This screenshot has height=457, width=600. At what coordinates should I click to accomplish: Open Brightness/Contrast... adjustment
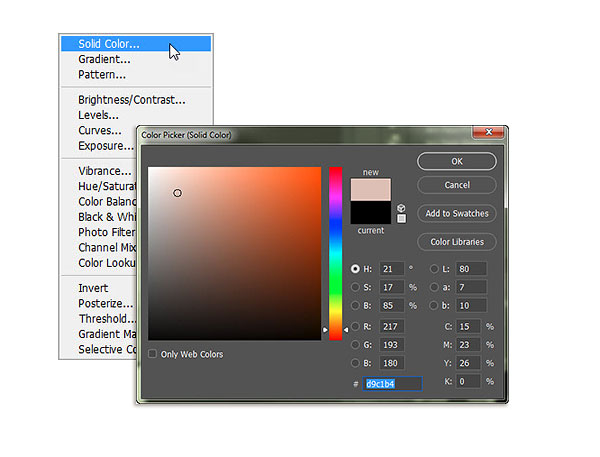click(136, 100)
